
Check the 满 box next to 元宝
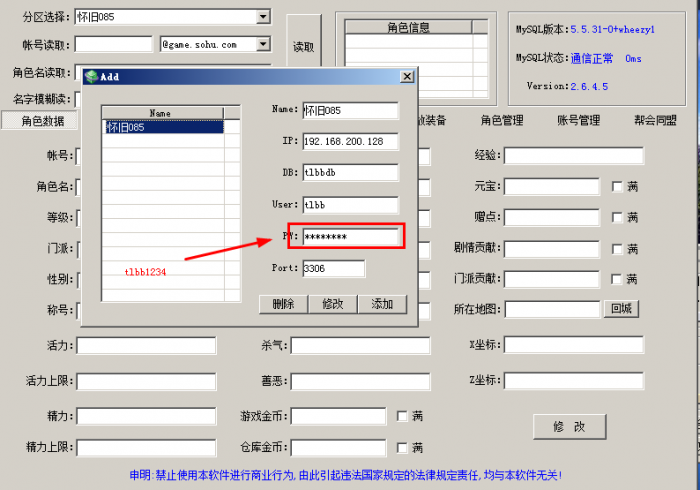(617, 187)
